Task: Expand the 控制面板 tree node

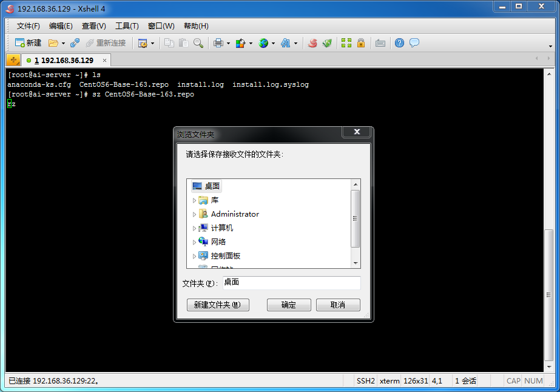Action: (x=194, y=256)
